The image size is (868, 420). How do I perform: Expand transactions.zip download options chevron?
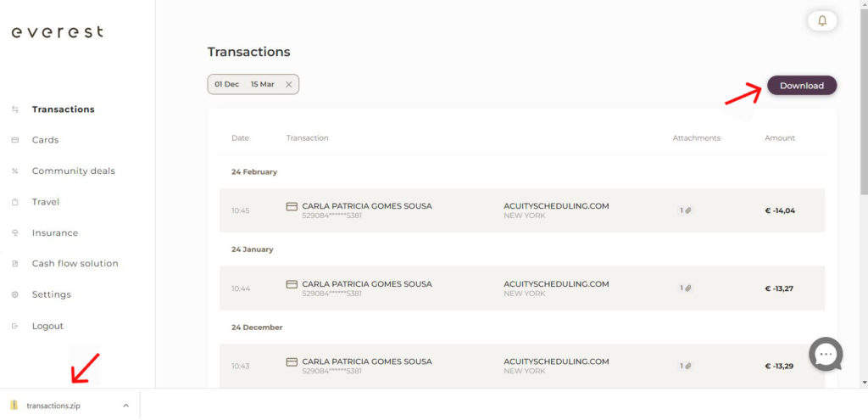(126, 406)
